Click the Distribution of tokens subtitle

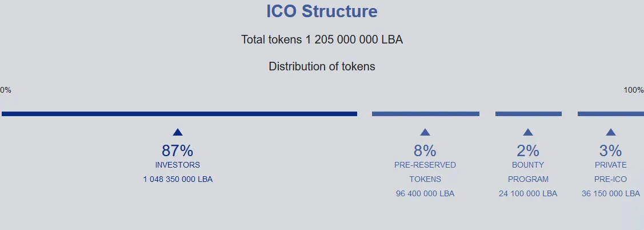(x=322, y=66)
